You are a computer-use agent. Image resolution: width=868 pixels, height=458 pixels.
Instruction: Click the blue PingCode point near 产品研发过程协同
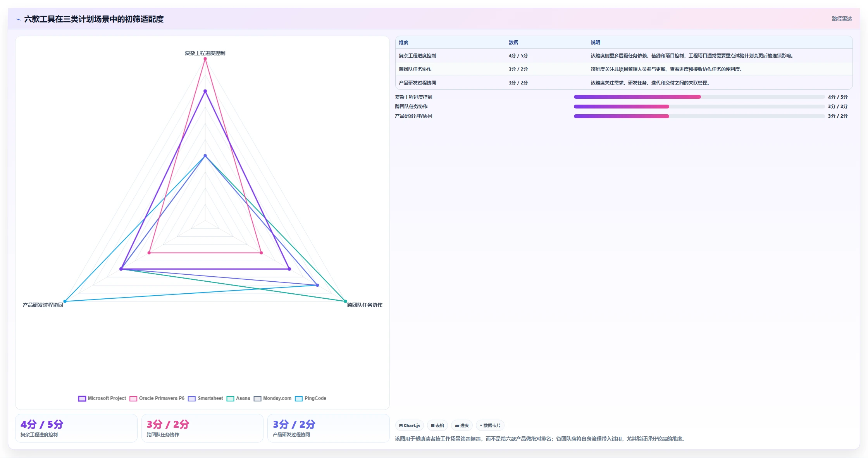(x=65, y=301)
